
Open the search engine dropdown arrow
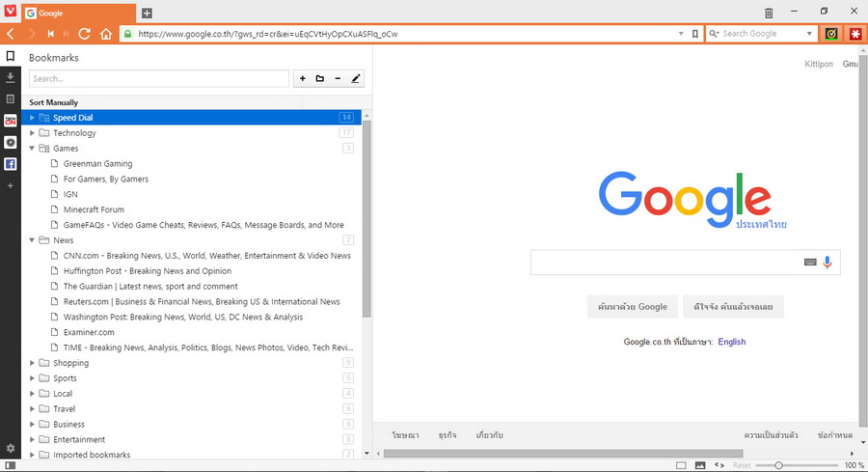[810, 34]
